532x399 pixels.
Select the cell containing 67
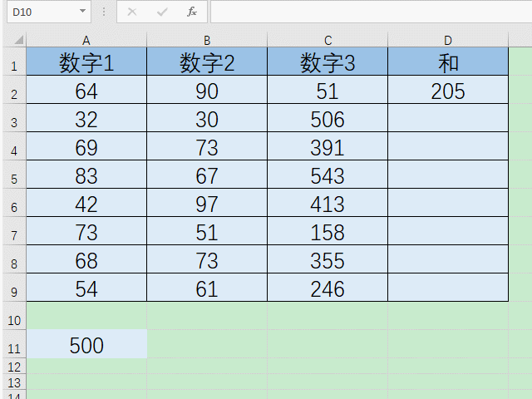(207, 174)
